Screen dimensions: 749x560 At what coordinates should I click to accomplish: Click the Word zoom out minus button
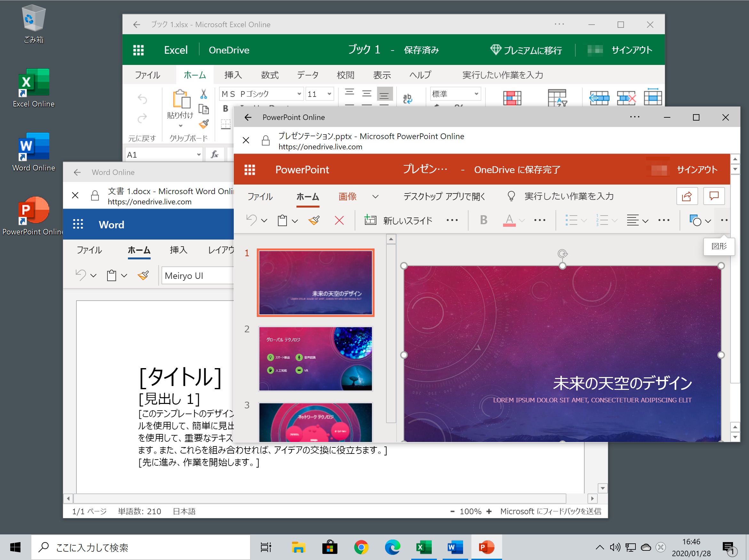click(452, 511)
